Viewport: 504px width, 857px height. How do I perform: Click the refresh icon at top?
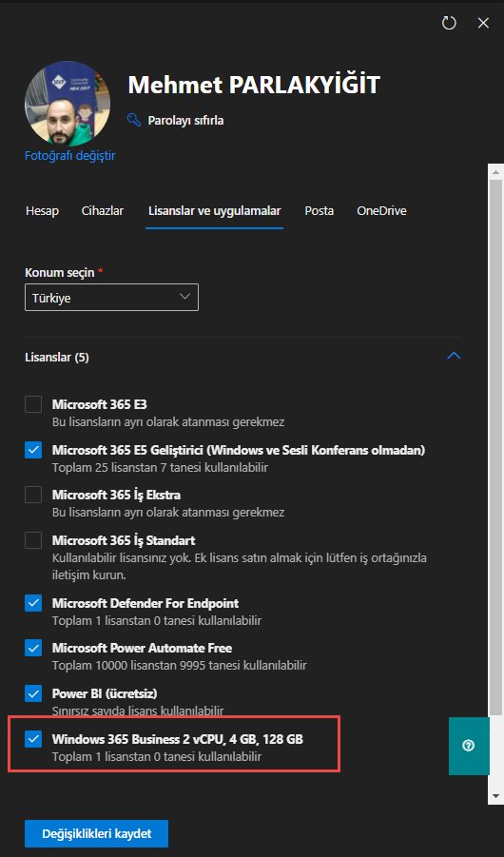pos(449,23)
